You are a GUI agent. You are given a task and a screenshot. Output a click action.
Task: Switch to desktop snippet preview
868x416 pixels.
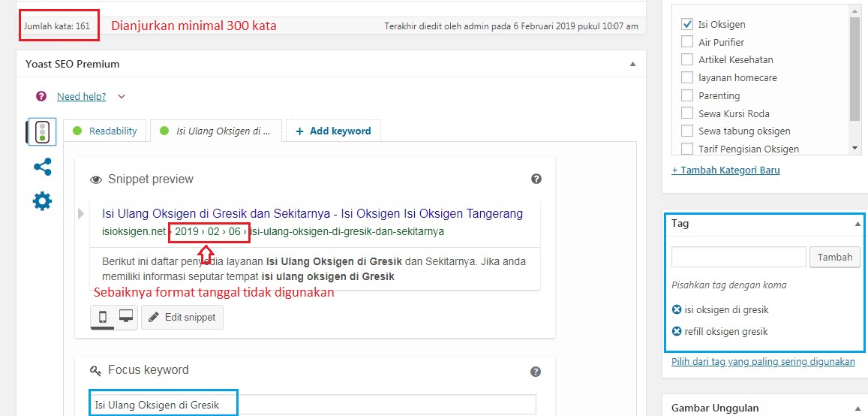point(126,317)
